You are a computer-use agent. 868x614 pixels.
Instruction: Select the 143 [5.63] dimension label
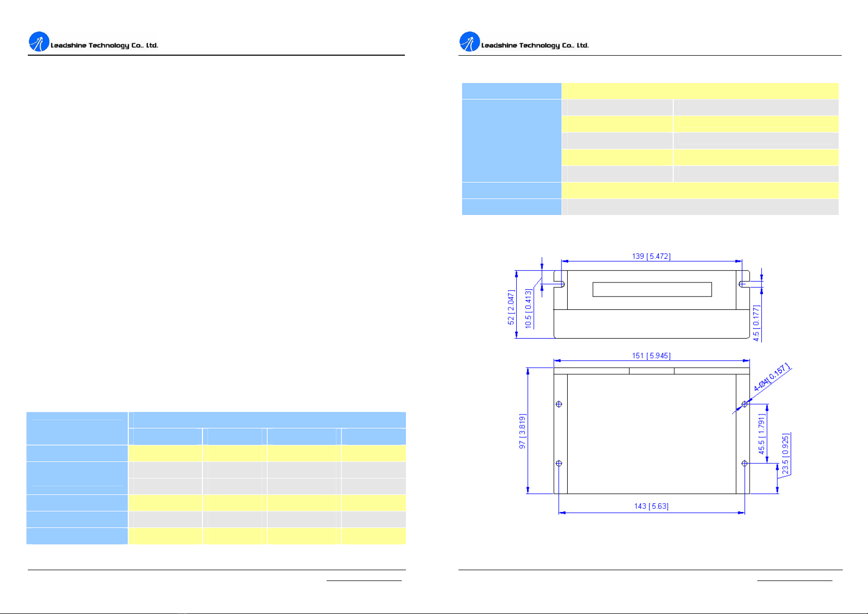coord(651,506)
